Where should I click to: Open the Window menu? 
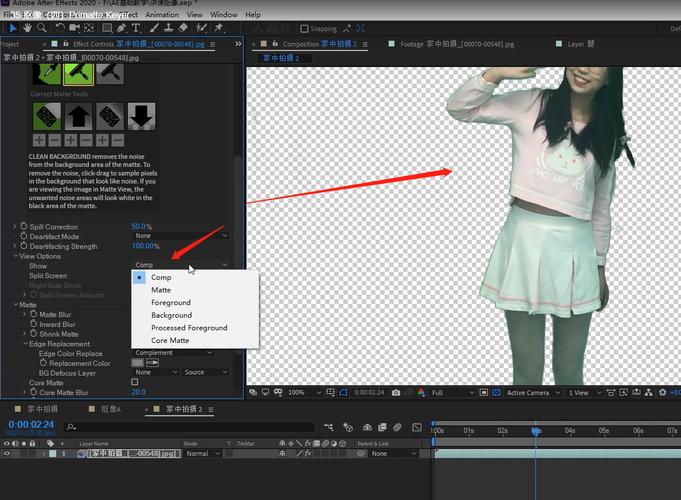(224, 15)
